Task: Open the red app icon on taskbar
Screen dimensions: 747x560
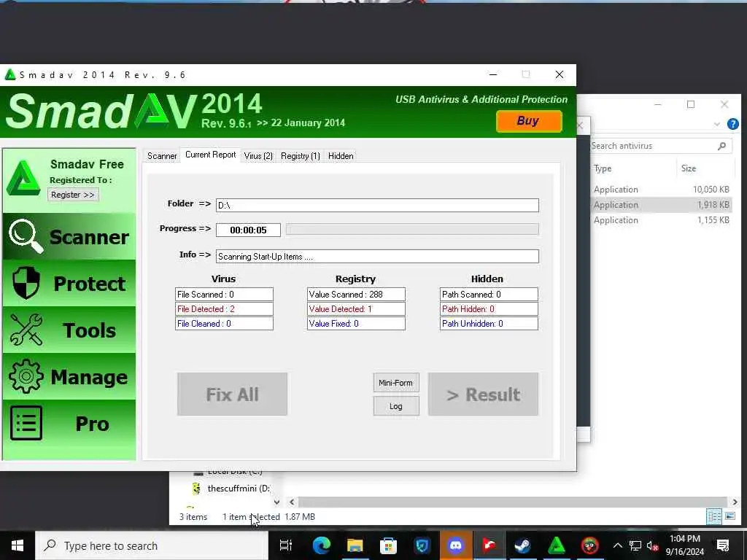Action: pos(489,545)
